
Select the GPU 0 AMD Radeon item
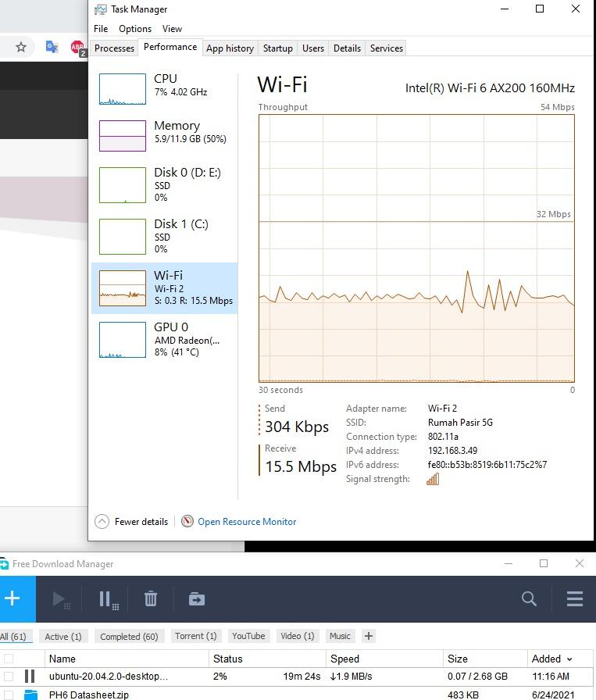coord(164,339)
